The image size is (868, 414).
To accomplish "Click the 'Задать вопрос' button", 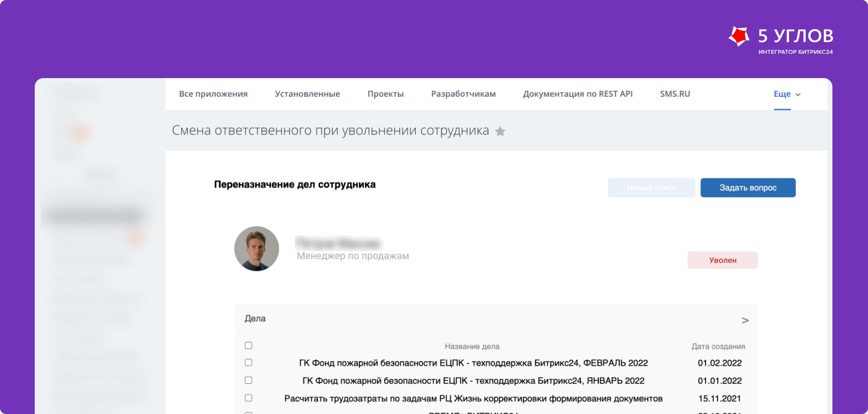I will click(748, 187).
